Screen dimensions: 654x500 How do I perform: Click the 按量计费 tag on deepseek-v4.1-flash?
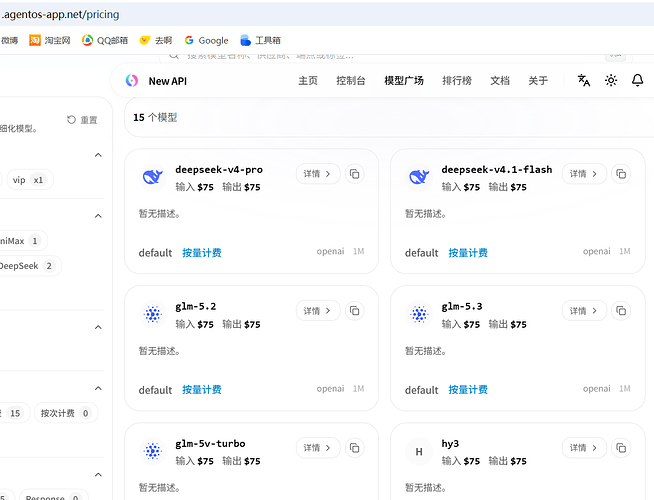coord(468,253)
